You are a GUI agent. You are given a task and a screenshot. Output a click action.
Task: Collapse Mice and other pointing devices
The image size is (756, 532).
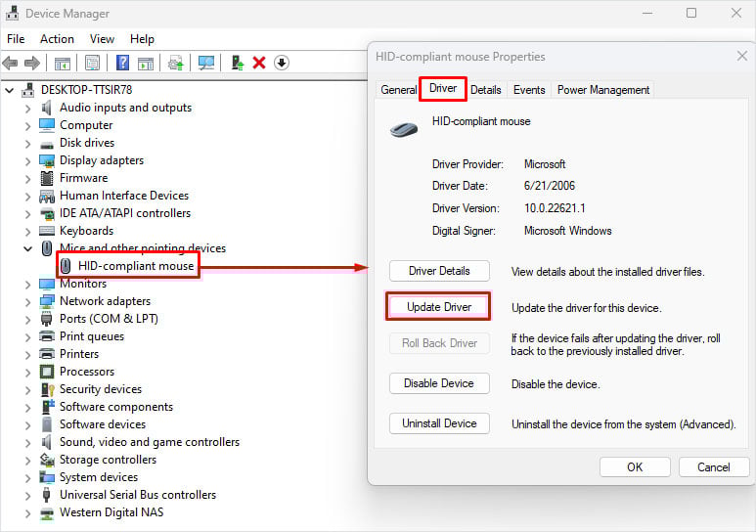point(28,248)
